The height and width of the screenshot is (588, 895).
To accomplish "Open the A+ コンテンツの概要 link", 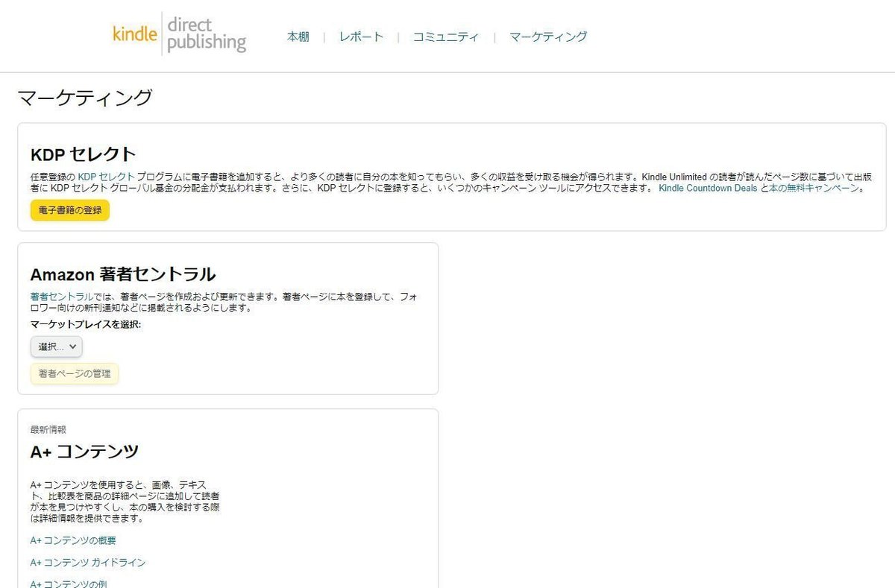I will click(73, 540).
